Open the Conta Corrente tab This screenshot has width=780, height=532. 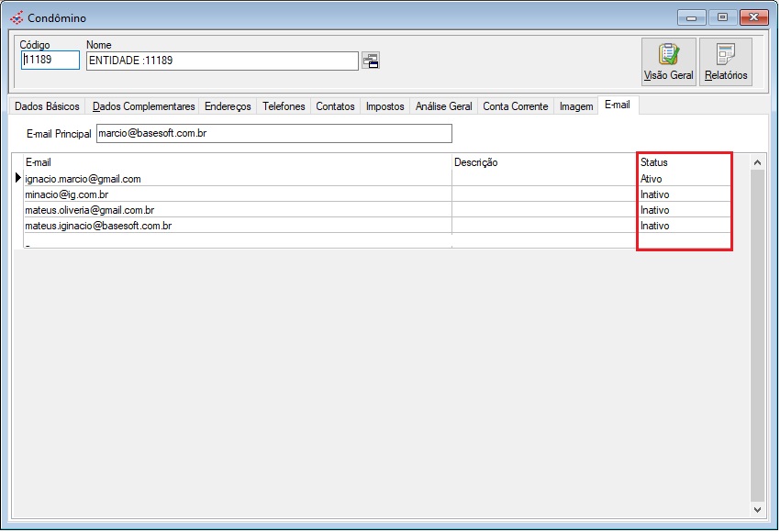pos(515,106)
